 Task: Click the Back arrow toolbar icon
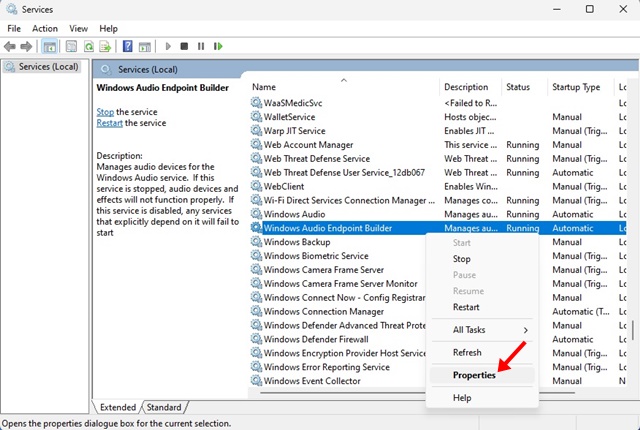pos(9,47)
